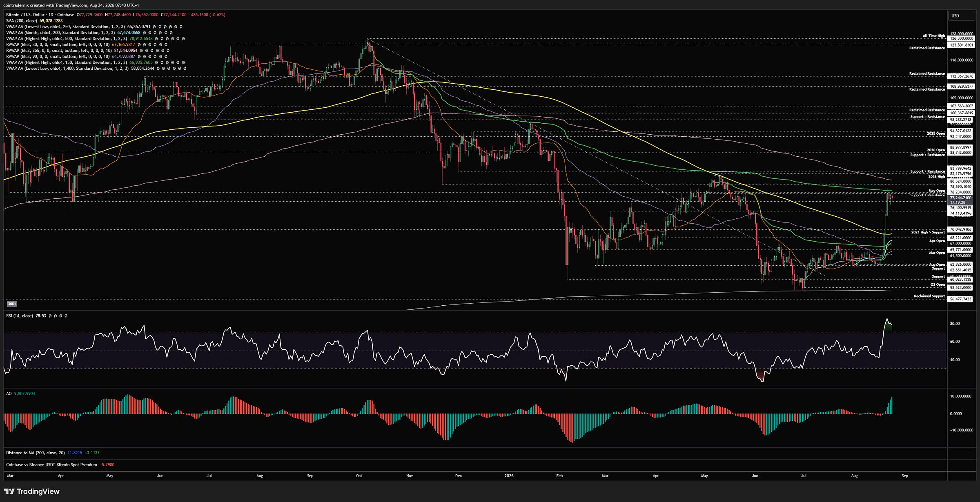
Task: Click the Q3 Open level label
Action: pos(938,284)
